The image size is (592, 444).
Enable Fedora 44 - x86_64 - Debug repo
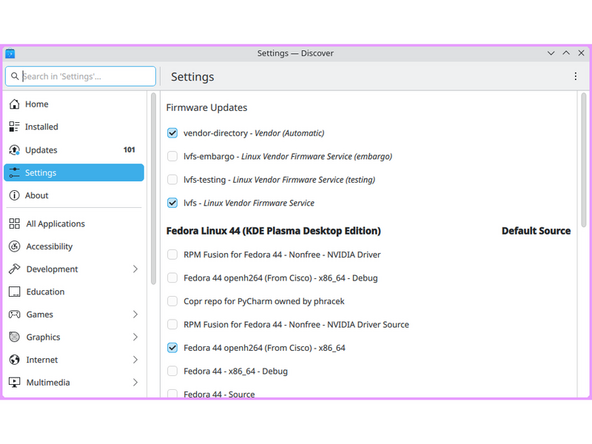172,371
